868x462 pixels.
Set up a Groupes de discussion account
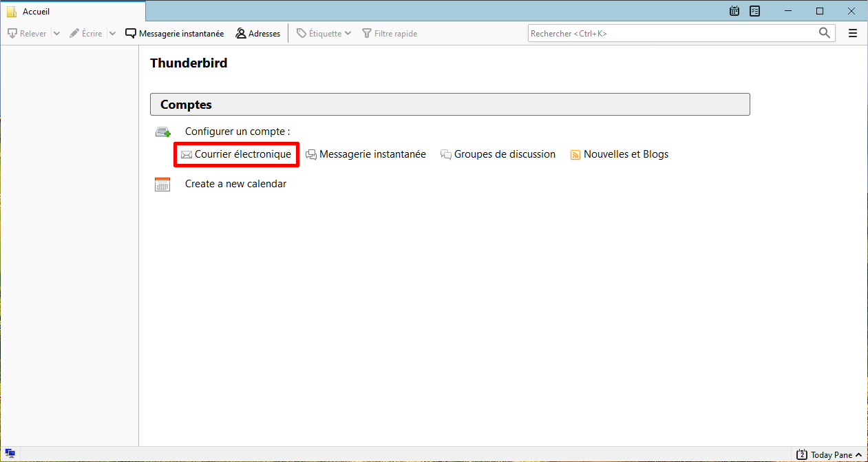coord(498,154)
